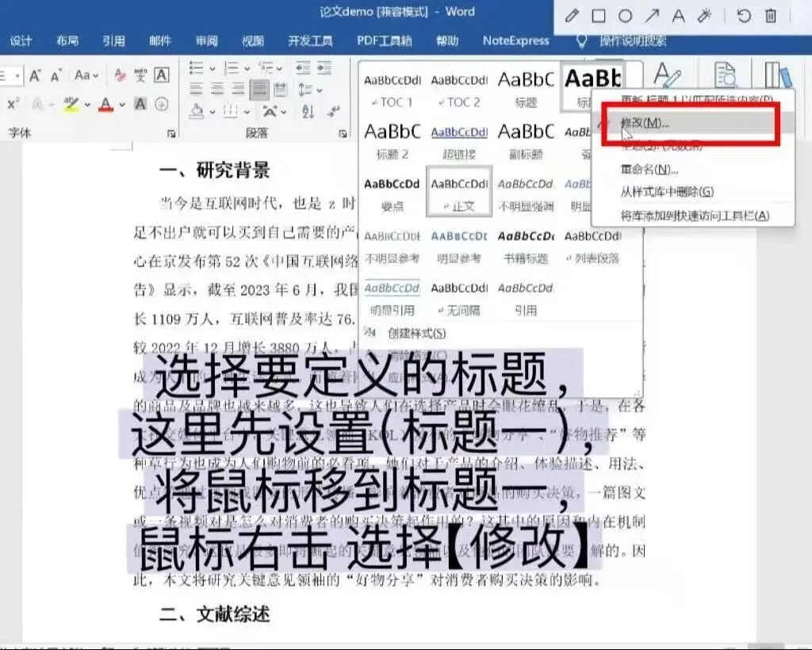The image size is (812, 650).
Task: Open the paragraph dialog launcher
Action: [343, 134]
